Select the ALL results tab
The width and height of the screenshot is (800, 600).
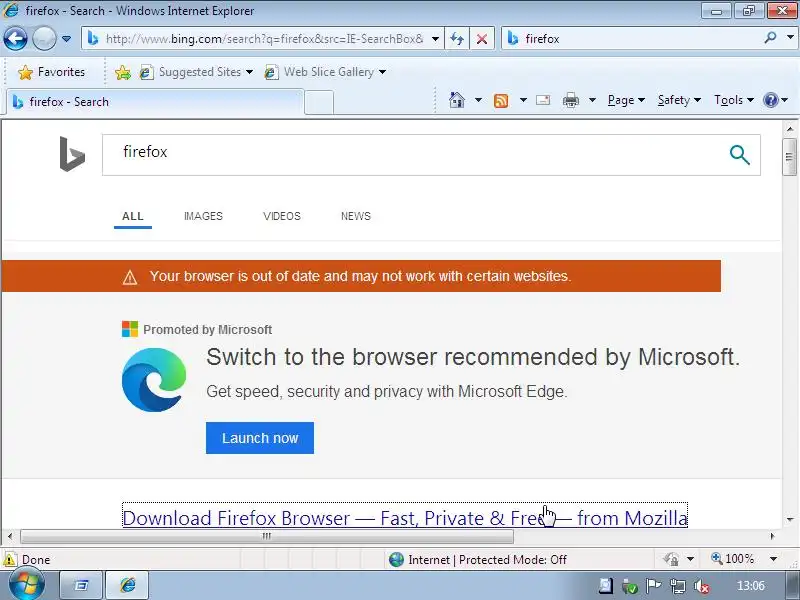pyautogui.click(x=133, y=216)
